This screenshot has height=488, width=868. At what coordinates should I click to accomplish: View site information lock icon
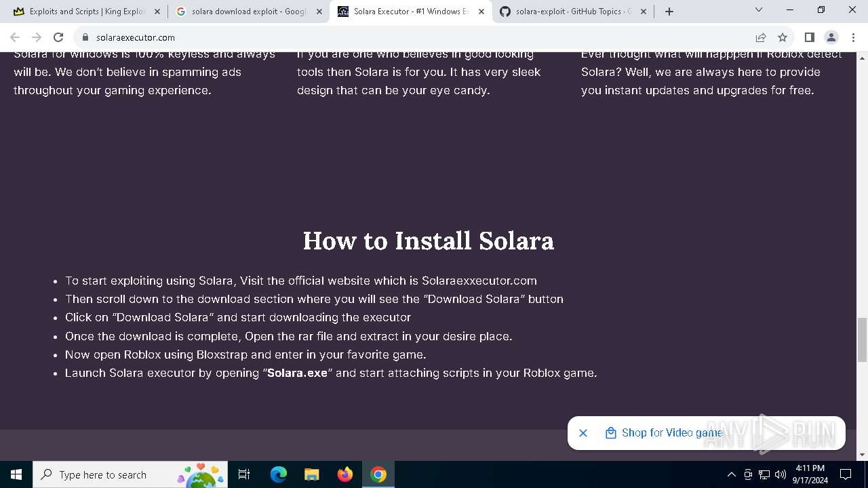click(85, 37)
